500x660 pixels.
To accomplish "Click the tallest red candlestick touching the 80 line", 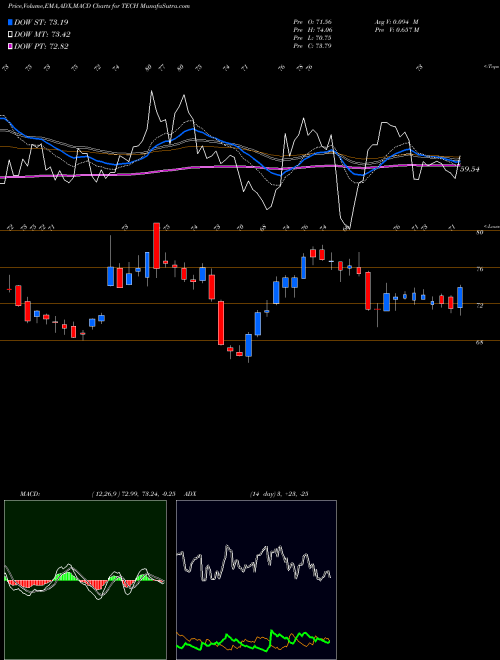I will (x=156, y=246).
